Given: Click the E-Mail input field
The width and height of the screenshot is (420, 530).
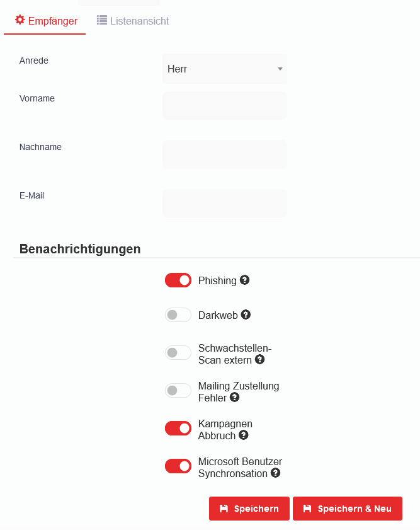Looking at the screenshot, I should point(225,203).
